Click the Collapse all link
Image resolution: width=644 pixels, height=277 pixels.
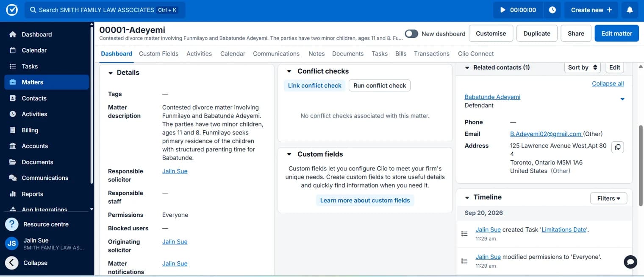point(608,84)
